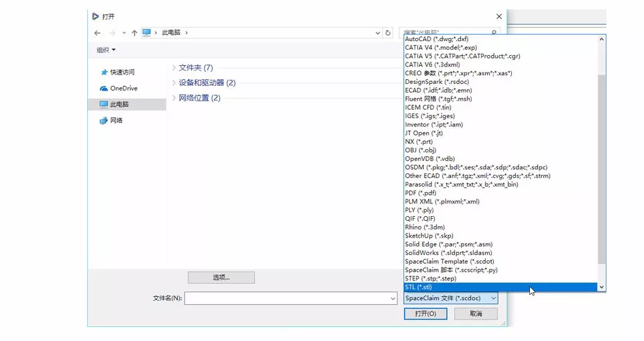Click the 取消 button

tap(476, 314)
